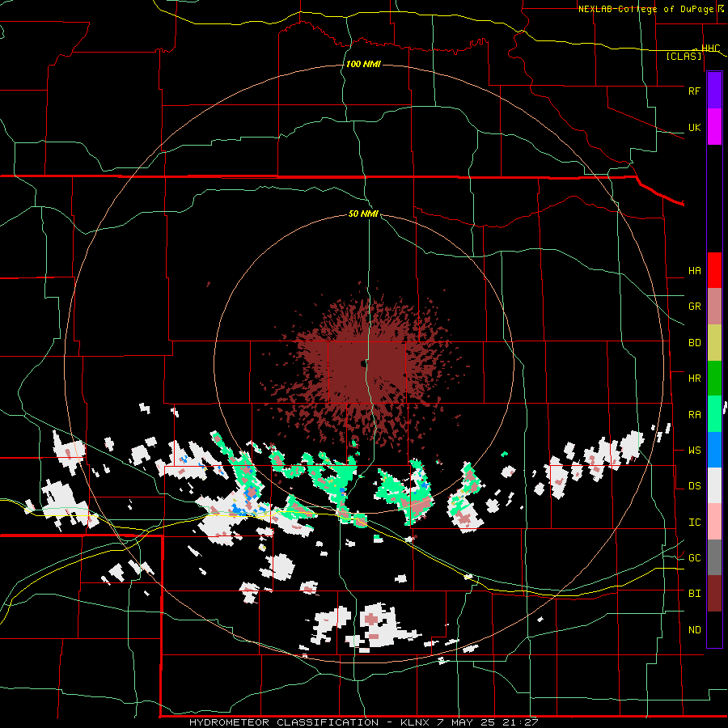Click the black radar site dot at center
728x728 pixels.
pos(363,363)
